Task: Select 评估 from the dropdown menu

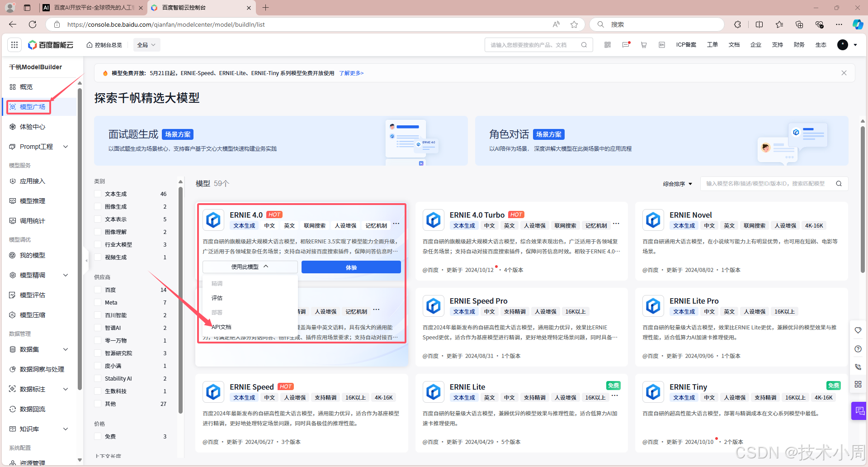Action: click(x=217, y=298)
